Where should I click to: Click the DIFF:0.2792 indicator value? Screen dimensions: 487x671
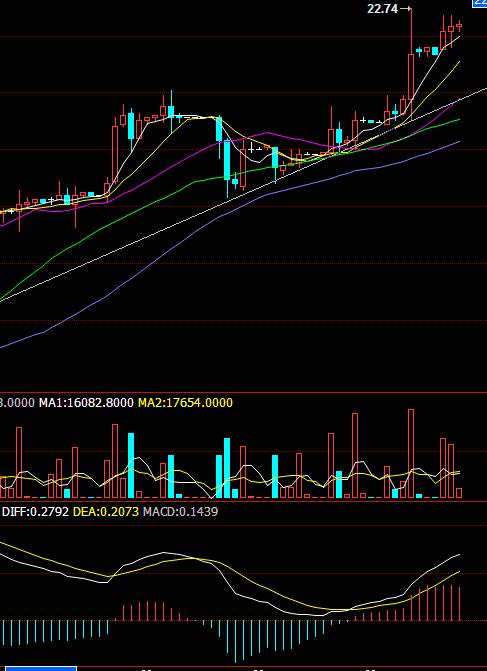[36, 511]
